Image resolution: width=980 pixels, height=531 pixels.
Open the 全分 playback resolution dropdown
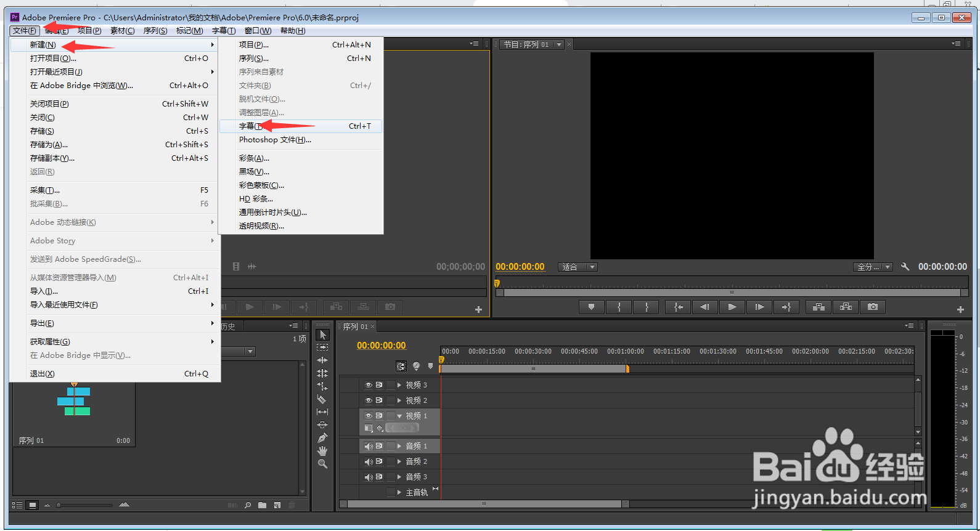pyautogui.click(x=873, y=267)
